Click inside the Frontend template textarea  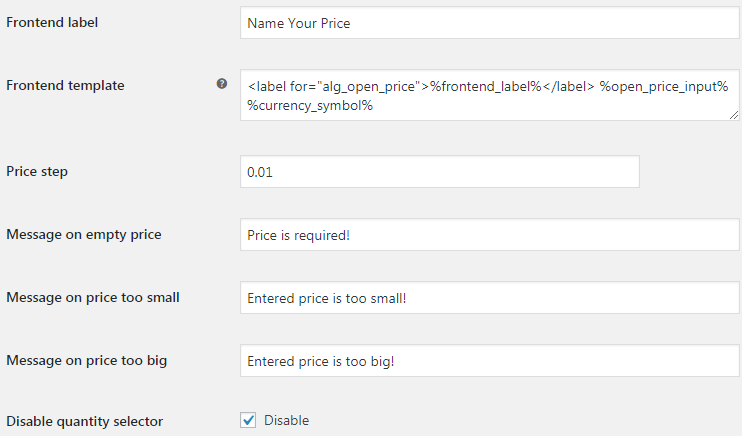click(490, 95)
